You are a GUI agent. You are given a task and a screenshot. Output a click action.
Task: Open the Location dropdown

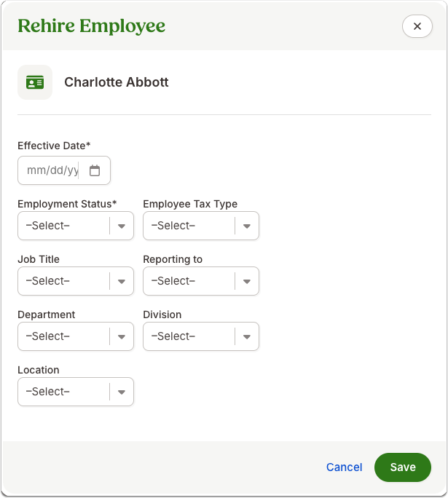[76, 392]
